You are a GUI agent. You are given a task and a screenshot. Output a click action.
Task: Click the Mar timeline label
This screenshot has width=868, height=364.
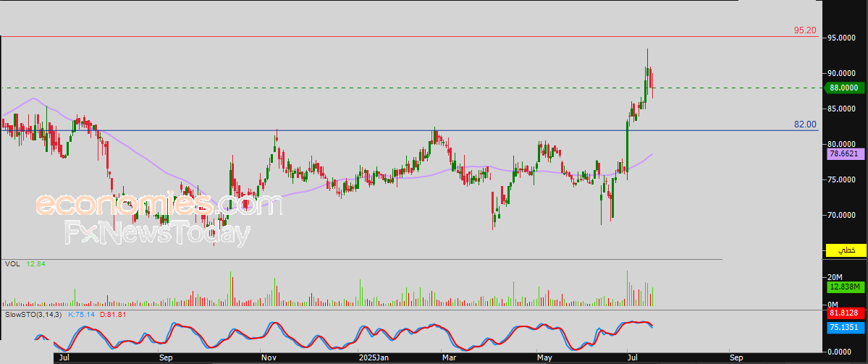pos(447,358)
